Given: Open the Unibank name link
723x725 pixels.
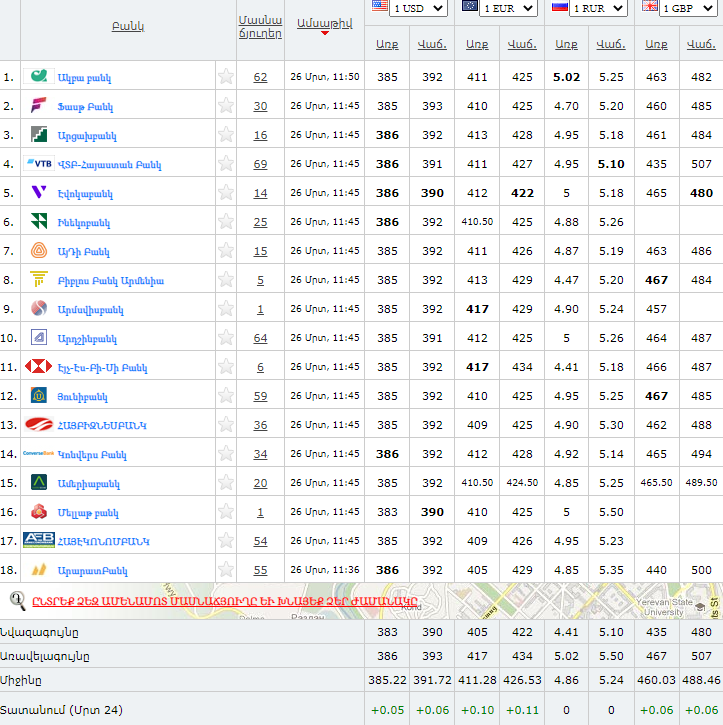Looking at the screenshot, I should 82,397.
